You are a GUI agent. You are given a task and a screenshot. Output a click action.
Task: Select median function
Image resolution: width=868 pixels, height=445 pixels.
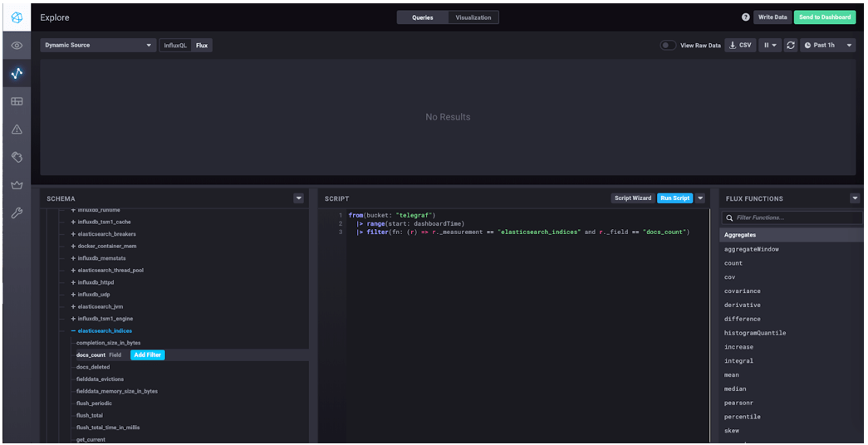pos(735,389)
